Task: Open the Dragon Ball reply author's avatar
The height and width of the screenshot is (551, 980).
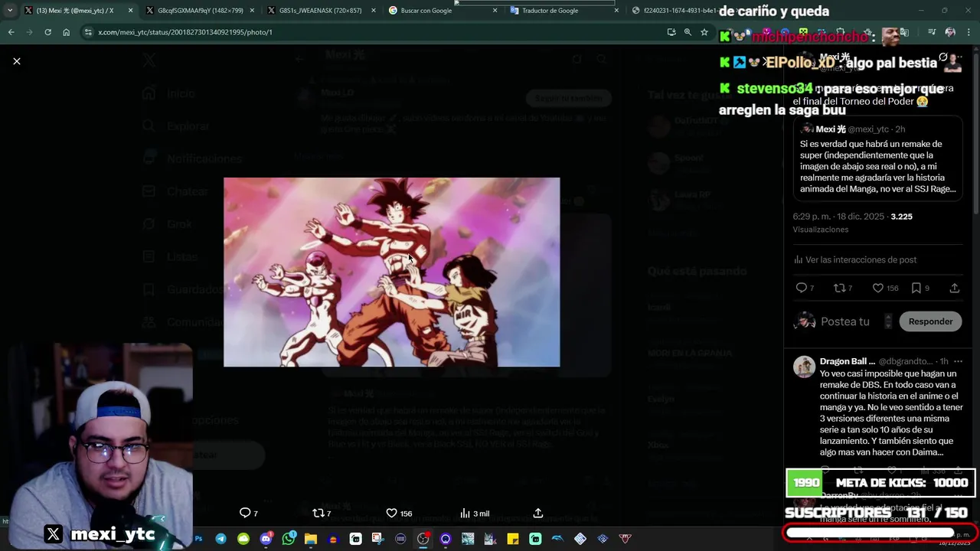Action: point(804,367)
